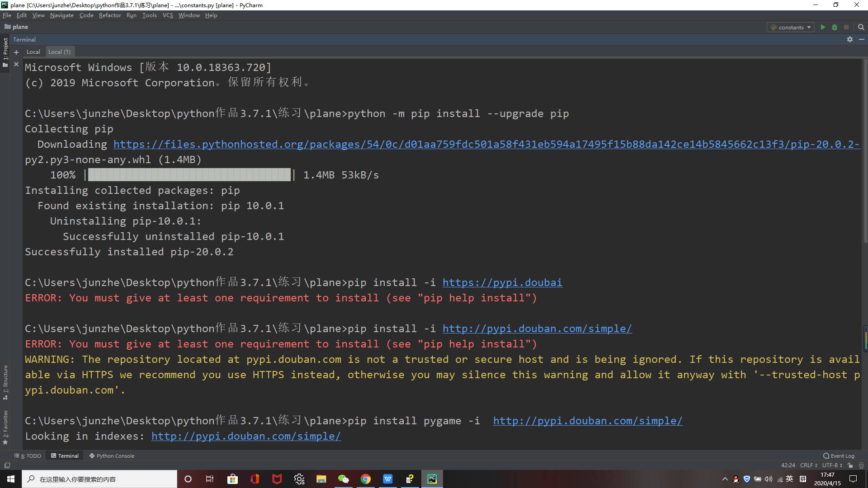Screen dimensions: 868x488
Task: Hide the Terminal panel
Action: [862, 39]
